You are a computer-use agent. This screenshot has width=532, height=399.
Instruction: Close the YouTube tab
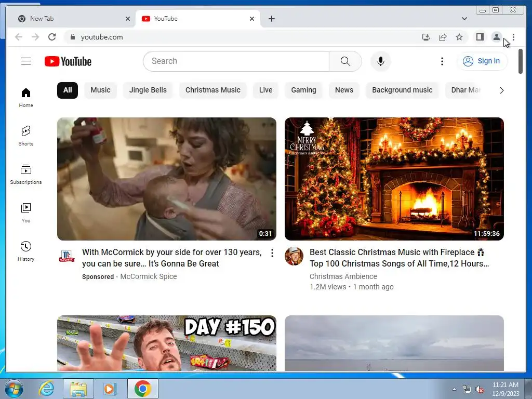252,19
